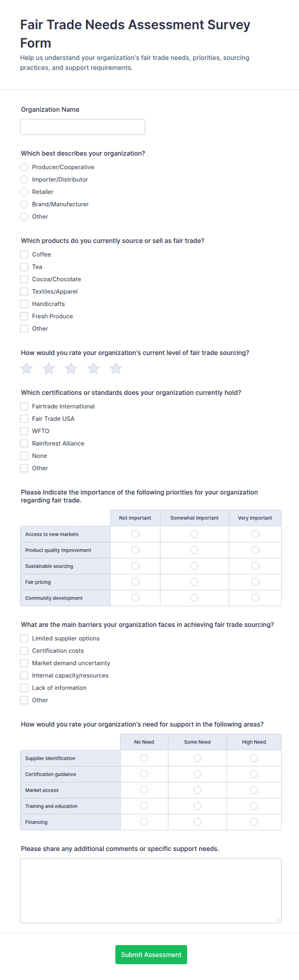The width and height of the screenshot is (299, 980).
Task: Focus the additional comments text area
Action: 151,891
